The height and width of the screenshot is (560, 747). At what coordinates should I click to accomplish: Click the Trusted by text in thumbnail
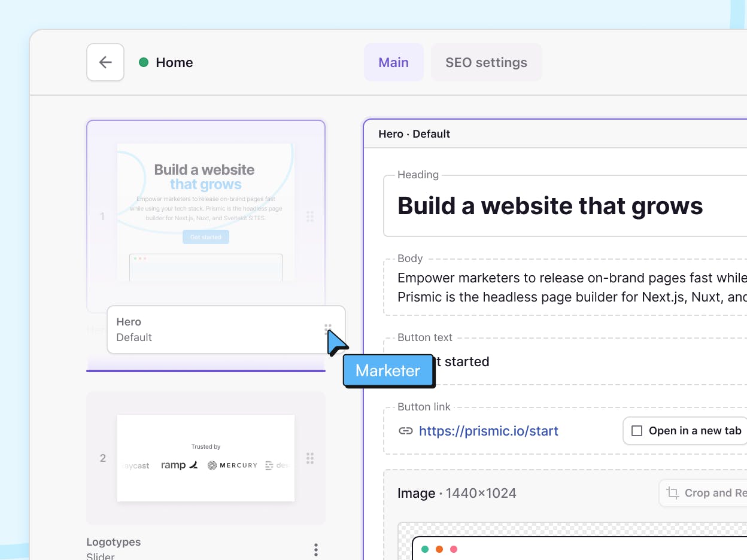(x=206, y=446)
